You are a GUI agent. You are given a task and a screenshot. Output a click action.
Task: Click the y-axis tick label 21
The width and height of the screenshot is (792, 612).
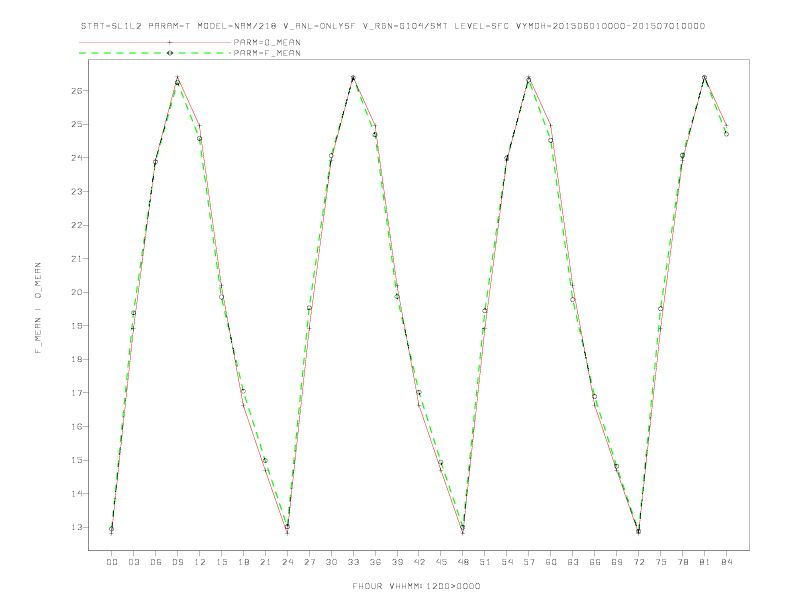77,259
